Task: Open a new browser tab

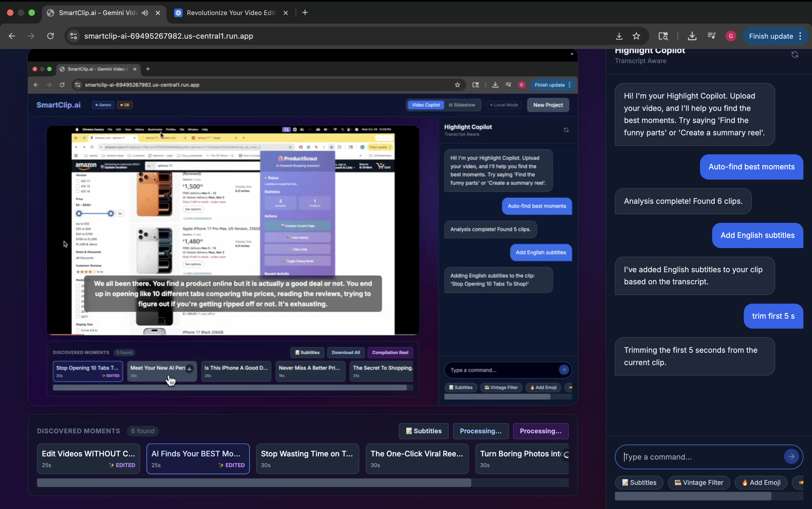Action: pos(305,13)
